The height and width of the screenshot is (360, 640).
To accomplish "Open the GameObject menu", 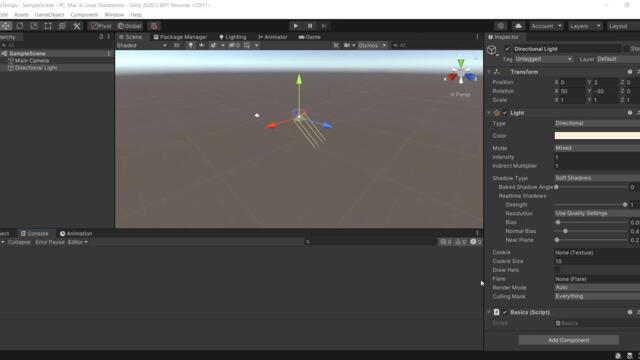I will pyautogui.click(x=49, y=15).
